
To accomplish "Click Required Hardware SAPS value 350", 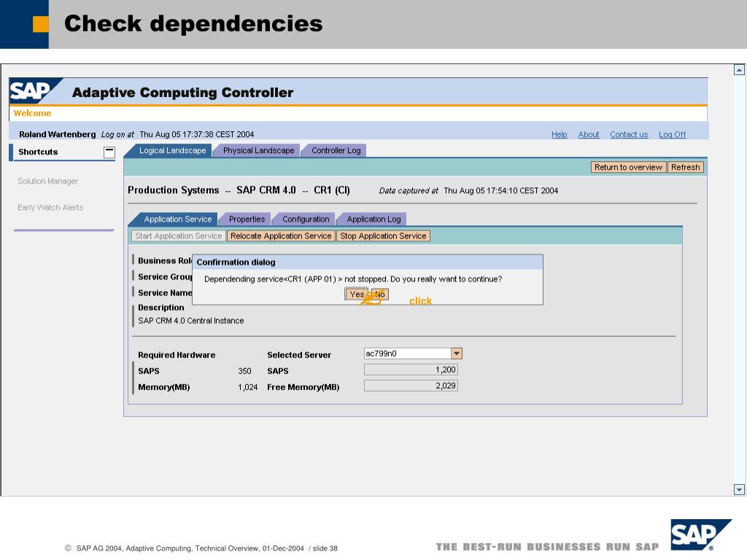I will (244, 371).
